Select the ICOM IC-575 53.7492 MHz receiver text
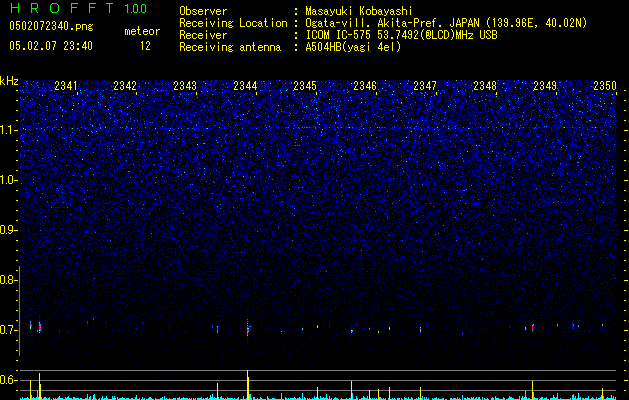Screen dimensions: 629x400 click(401, 35)
